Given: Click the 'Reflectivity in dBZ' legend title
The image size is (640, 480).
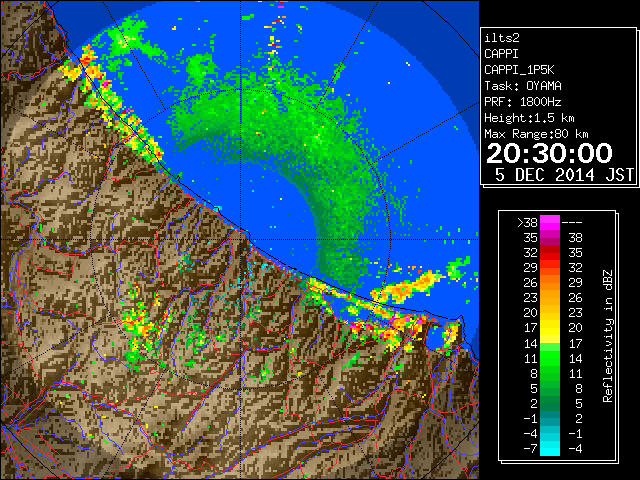Looking at the screenshot, I should pyautogui.click(x=608, y=336).
